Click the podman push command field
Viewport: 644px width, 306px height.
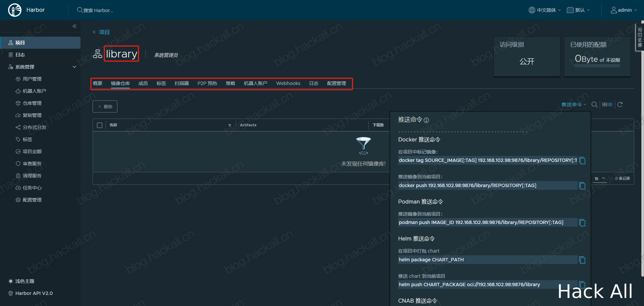coord(487,223)
